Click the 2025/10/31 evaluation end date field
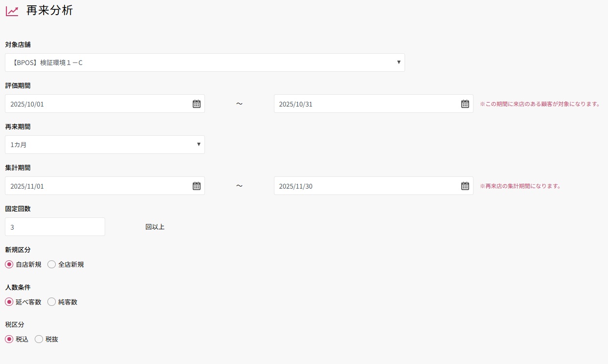 pos(367,104)
